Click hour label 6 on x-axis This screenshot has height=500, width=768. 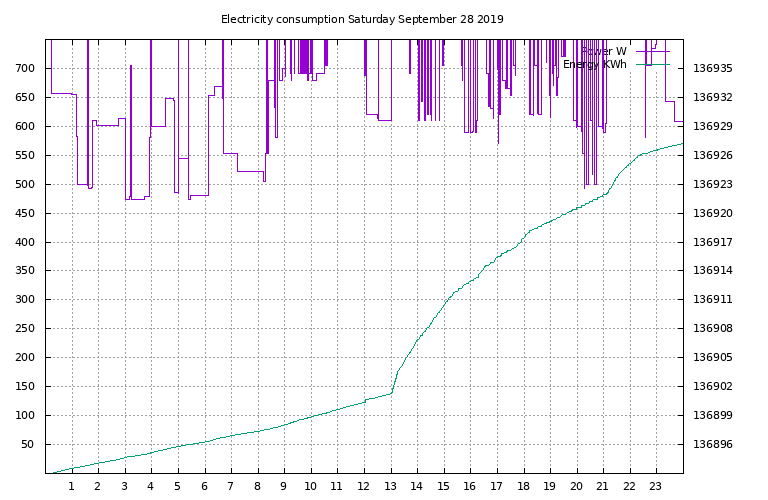coord(204,486)
